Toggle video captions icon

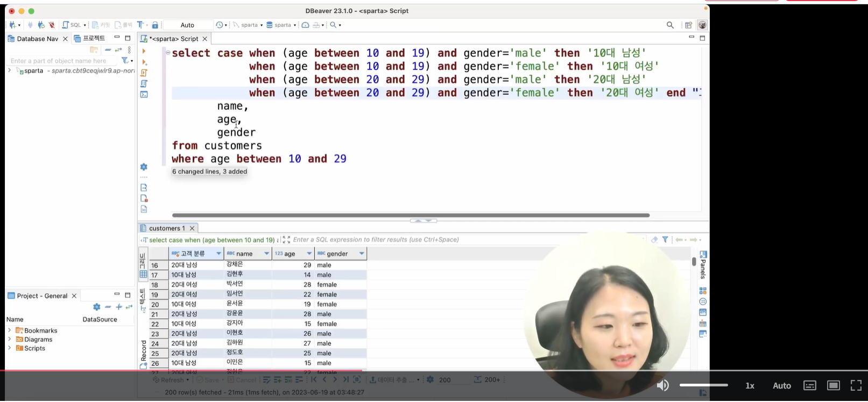[x=810, y=385]
